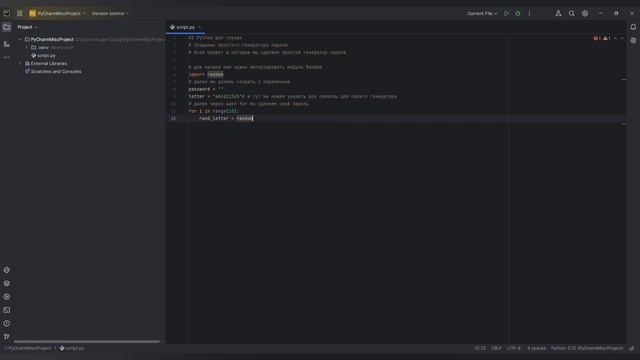Click the 'import random' code line

[206, 75]
